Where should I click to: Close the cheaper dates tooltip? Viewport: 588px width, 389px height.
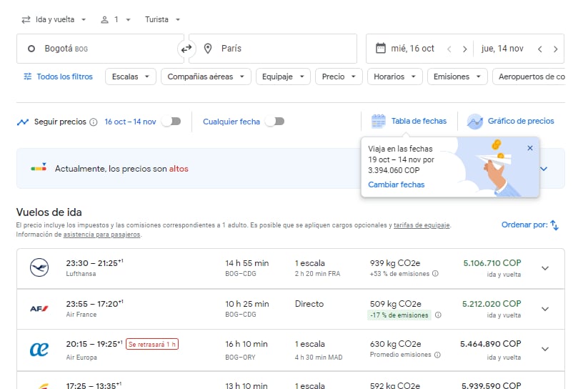click(x=530, y=148)
